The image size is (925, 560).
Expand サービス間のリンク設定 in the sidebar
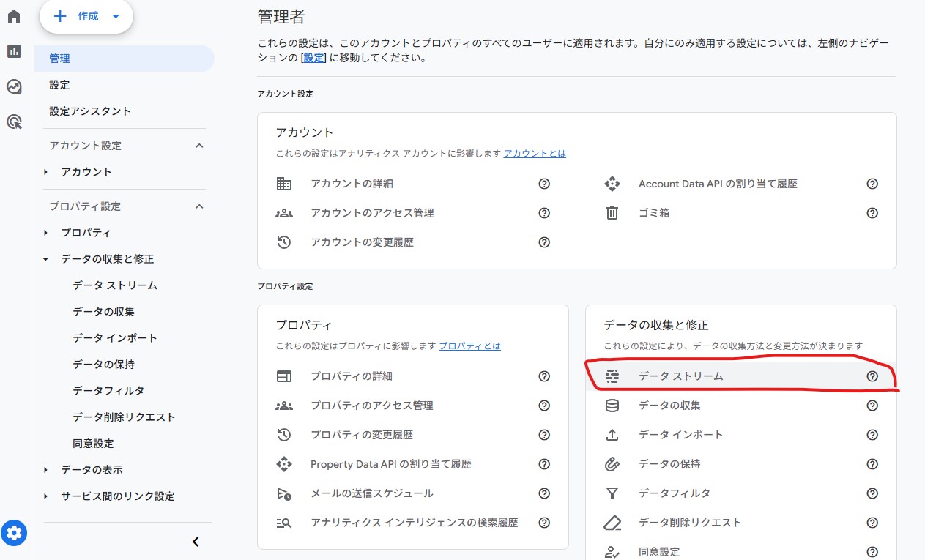pos(45,496)
